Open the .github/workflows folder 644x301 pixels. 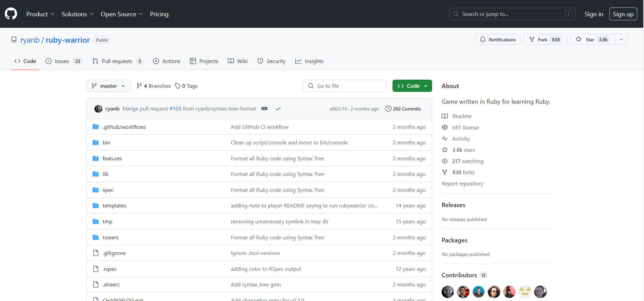coord(124,127)
